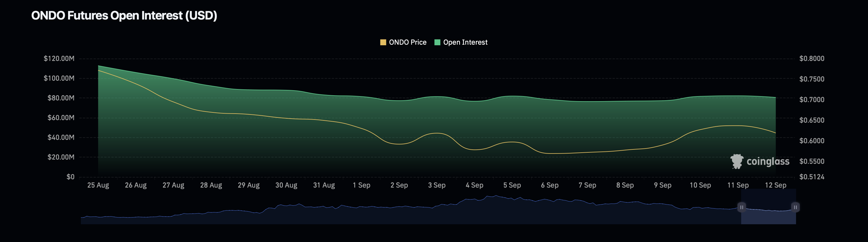Click the $0.8000 price axis value
The image size is (868, 242).
point(812,59)
